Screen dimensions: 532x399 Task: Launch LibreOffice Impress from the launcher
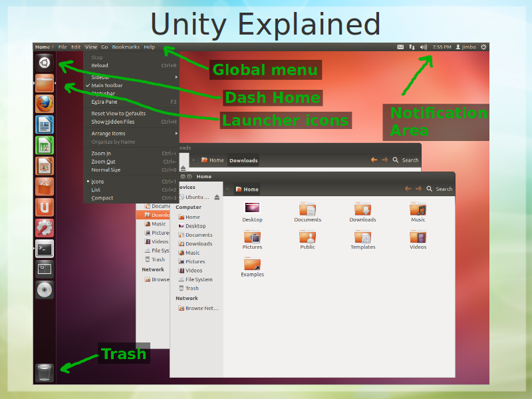pyautogui.click(x=45, y=166)
